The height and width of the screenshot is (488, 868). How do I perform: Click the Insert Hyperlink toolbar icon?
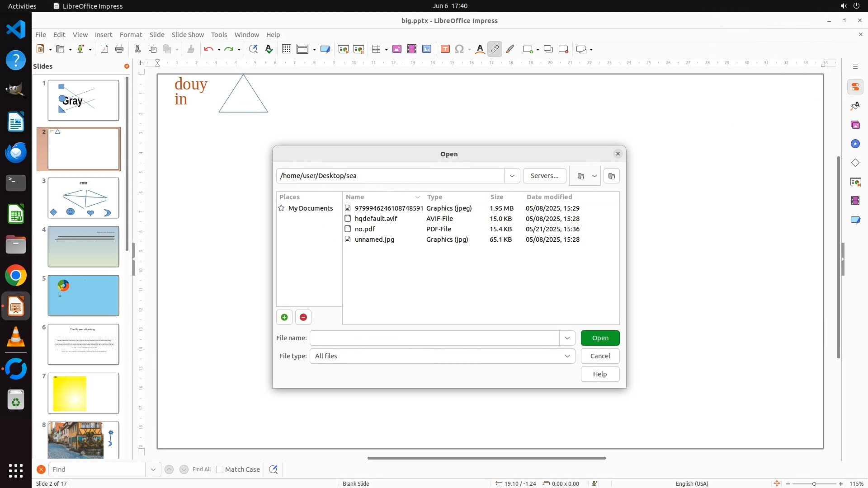click(495, 49)
